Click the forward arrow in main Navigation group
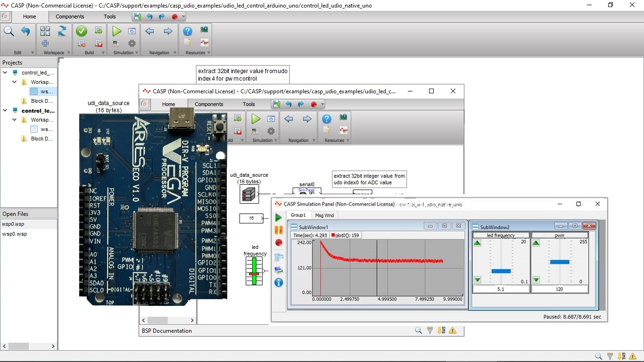Image resolution: width=644 pixels, height=362 pixels. coord(168,31)
